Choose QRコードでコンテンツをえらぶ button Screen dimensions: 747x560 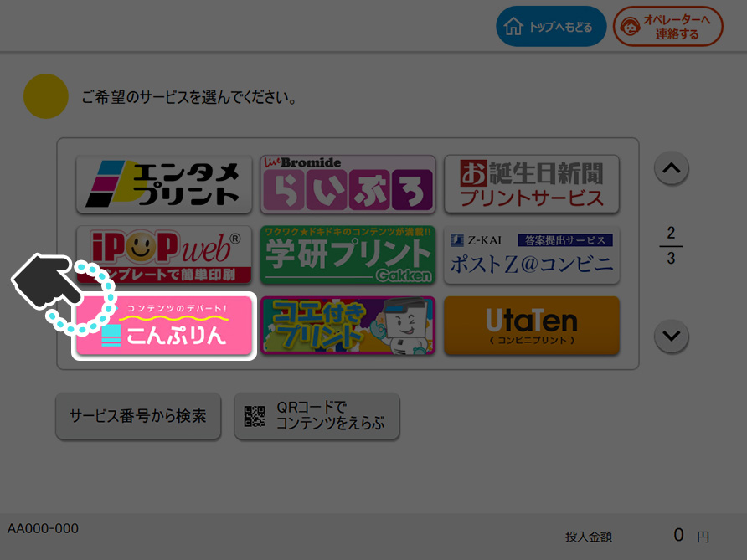317,416
